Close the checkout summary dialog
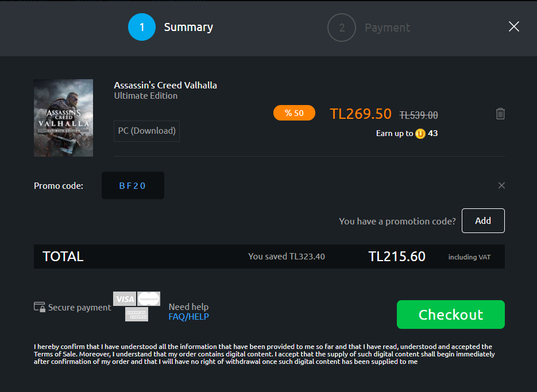This screenshot has height=392, width=537. coord(513,27)
